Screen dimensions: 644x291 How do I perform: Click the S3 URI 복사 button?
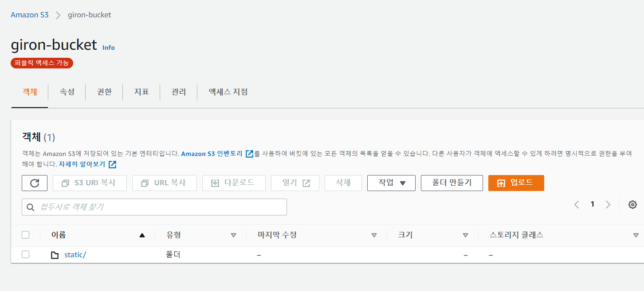click(90, 183)
